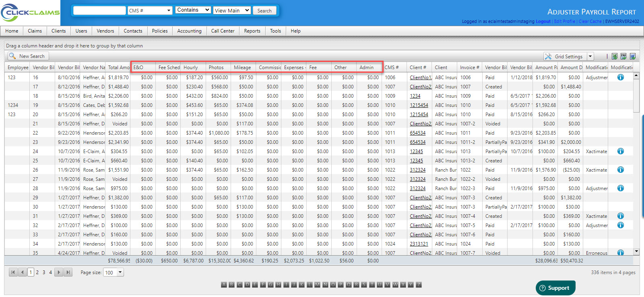Click the grid scrollbar up arrow

click(636, 75)
